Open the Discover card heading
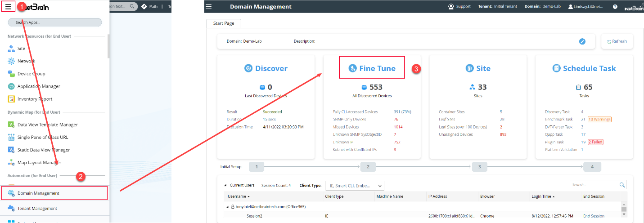 point(266,68)
